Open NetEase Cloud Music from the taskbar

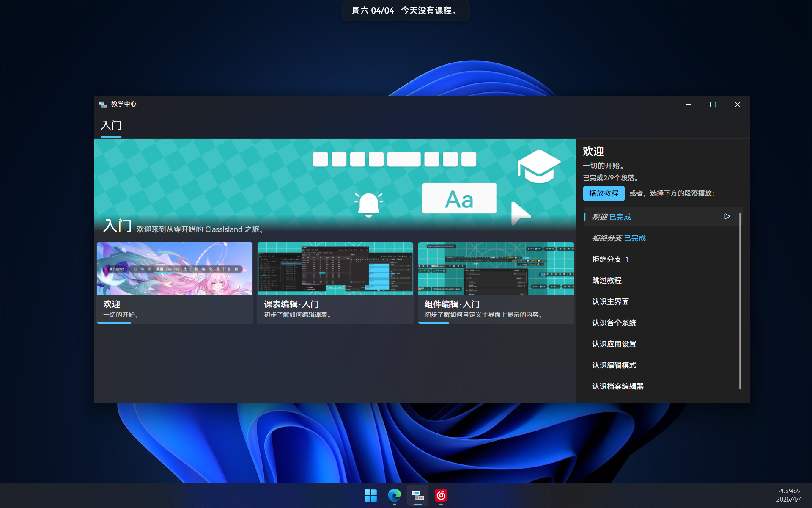tap(441, 495)
